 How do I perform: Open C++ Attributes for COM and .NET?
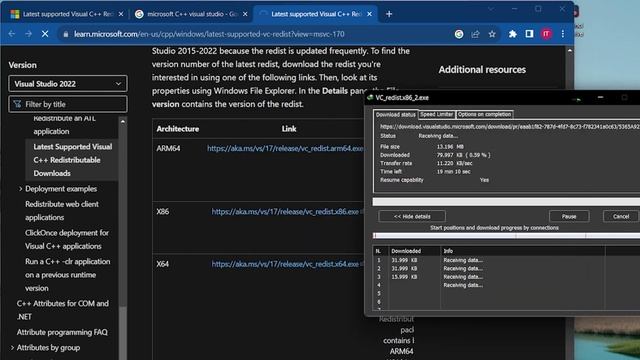62,310
